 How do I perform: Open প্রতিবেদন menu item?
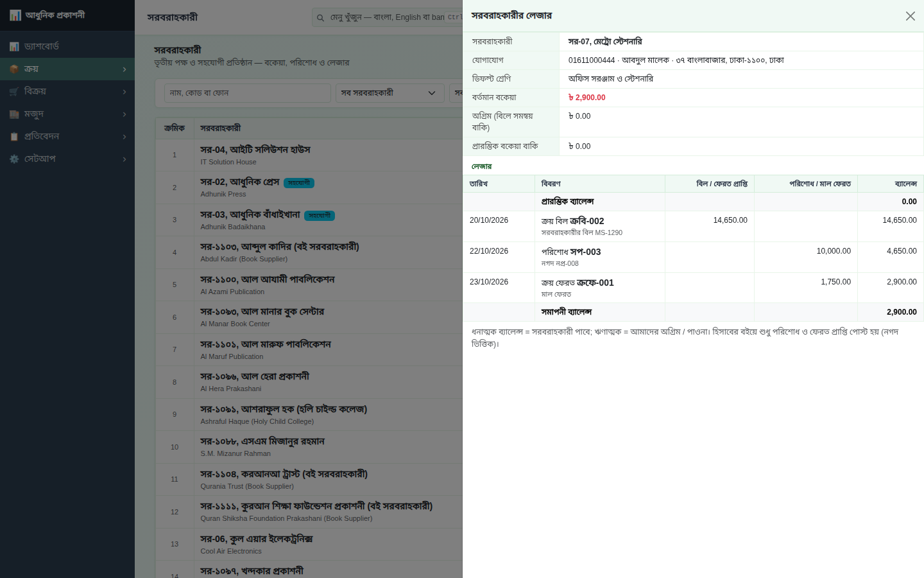pyautogui.click(x=67, y=136)
